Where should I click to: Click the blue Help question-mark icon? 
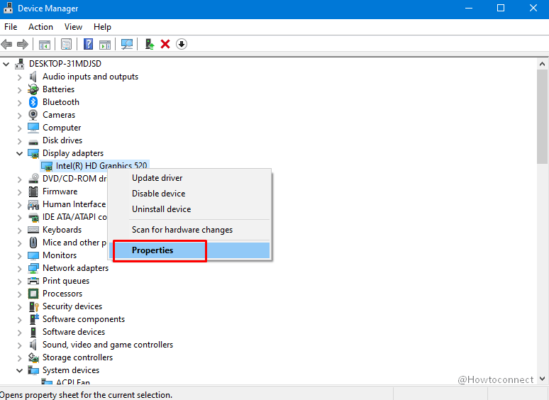tap(88, 44)
